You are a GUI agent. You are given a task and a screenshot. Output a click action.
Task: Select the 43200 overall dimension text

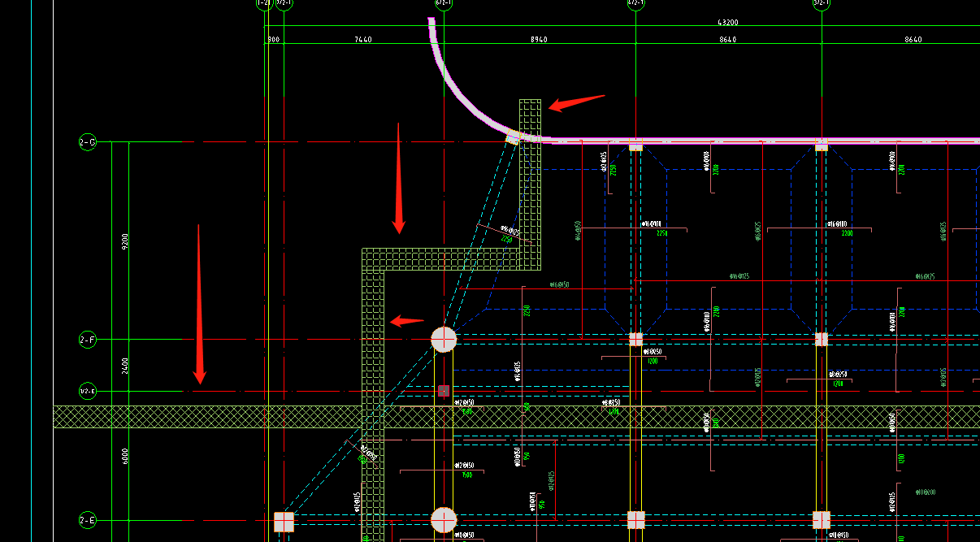tap(727, 22)
